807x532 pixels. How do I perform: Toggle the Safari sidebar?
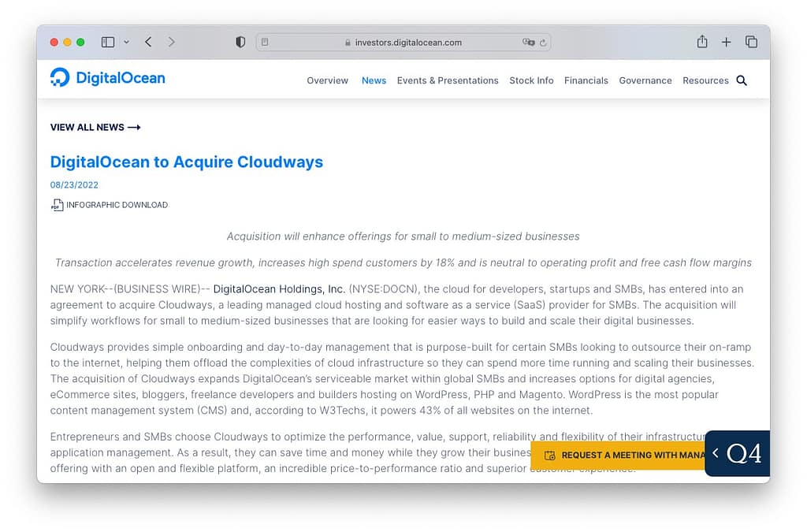[x=107, y=42]
